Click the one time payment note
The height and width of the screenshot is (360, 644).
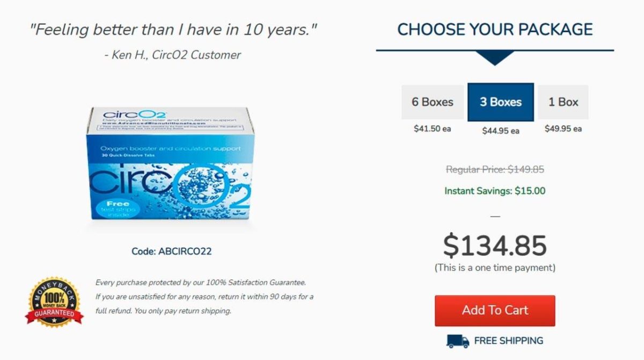(494, 267)
